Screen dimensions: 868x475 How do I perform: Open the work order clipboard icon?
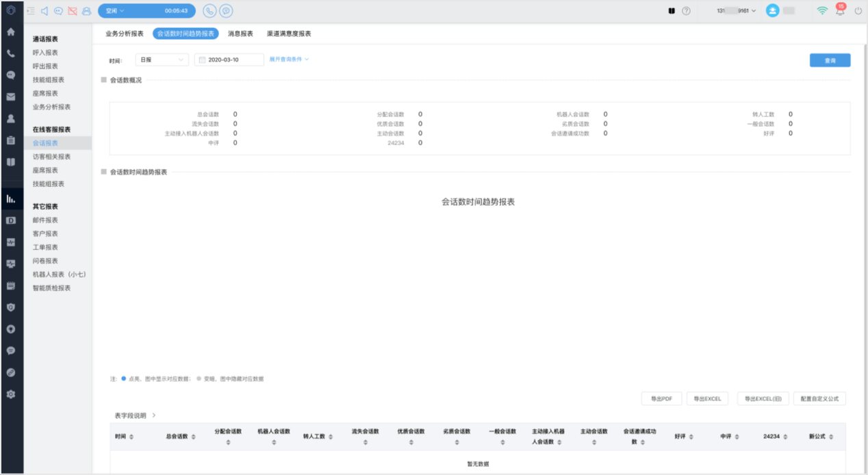pyautogui.click(x=10, y=140)
